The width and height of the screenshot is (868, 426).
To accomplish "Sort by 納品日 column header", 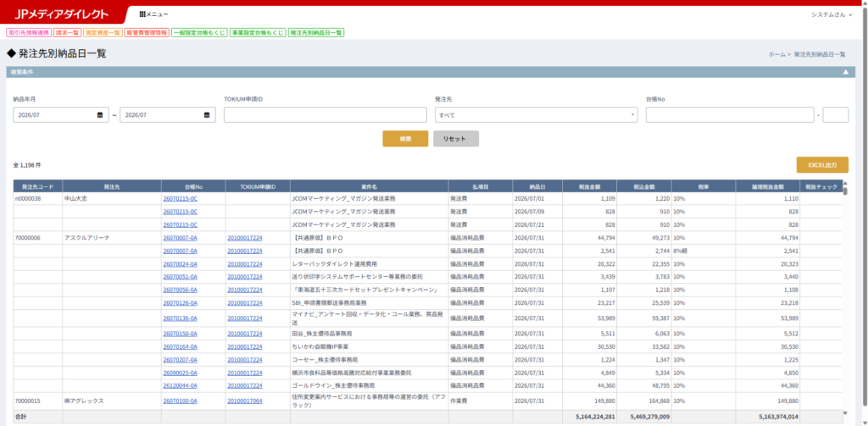I will point(537,185).
